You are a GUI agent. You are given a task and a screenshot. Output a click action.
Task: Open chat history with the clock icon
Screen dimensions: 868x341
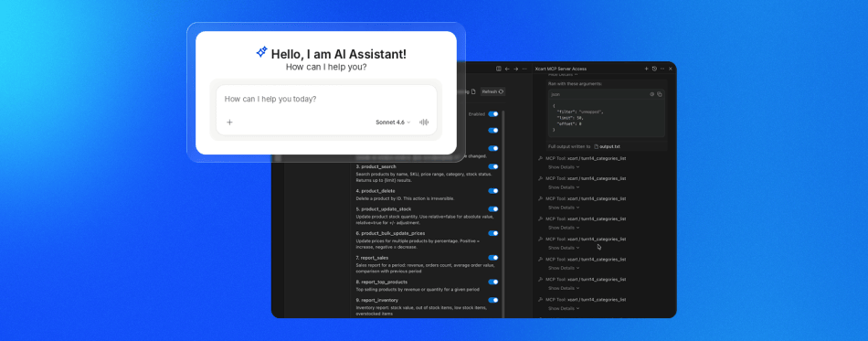tap(654, 69)
